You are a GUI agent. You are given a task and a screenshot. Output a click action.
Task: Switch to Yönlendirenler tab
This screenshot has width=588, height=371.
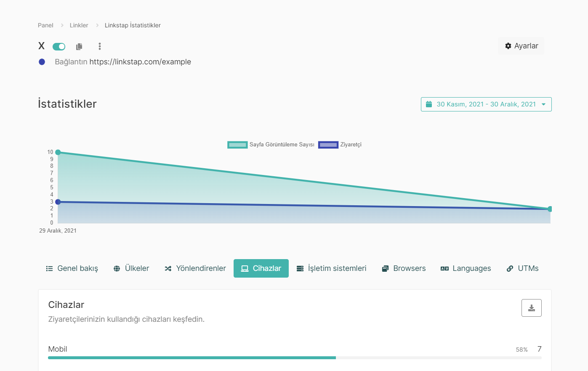pyautogui.click(x=195, y=268)
